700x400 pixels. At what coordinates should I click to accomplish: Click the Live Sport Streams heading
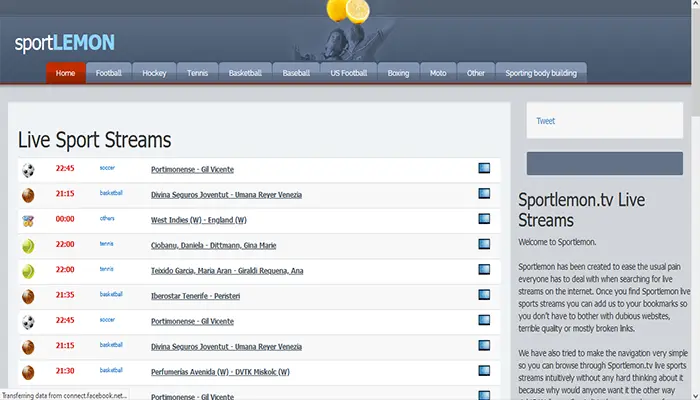click(x=94, y=140)
